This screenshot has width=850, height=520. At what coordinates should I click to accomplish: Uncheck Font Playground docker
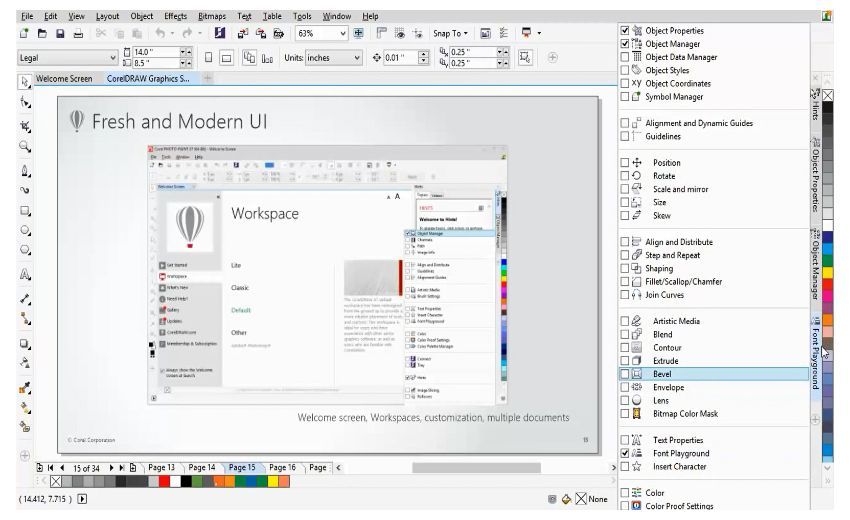624,453
